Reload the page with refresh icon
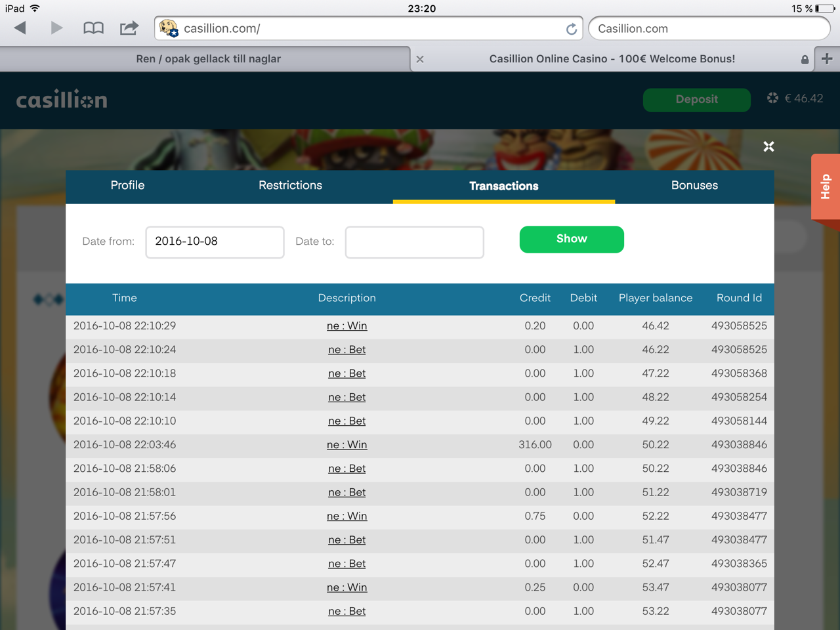 click(572, 29)
